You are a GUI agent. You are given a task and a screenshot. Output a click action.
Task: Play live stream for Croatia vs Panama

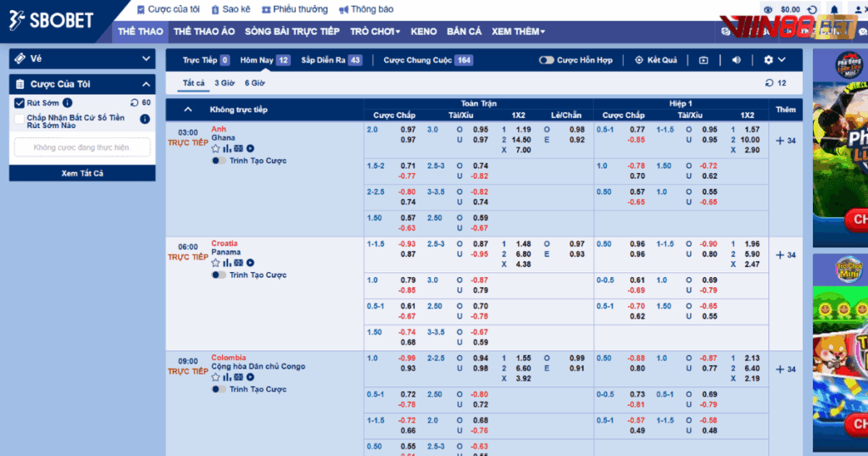(250, 263)
